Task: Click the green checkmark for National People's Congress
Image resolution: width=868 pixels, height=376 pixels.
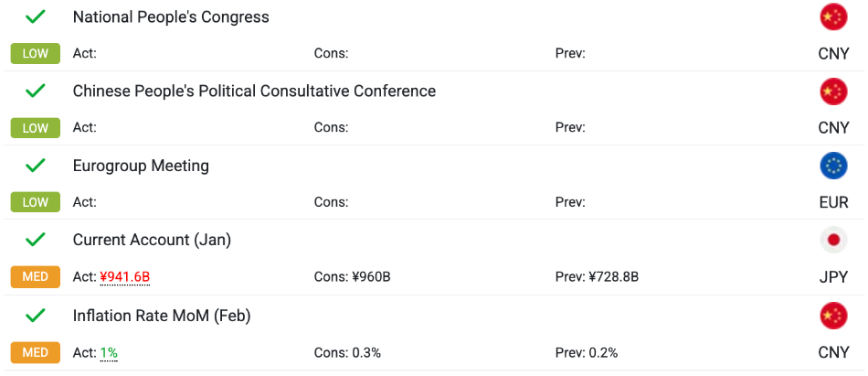Action: (x=36, y=17)
